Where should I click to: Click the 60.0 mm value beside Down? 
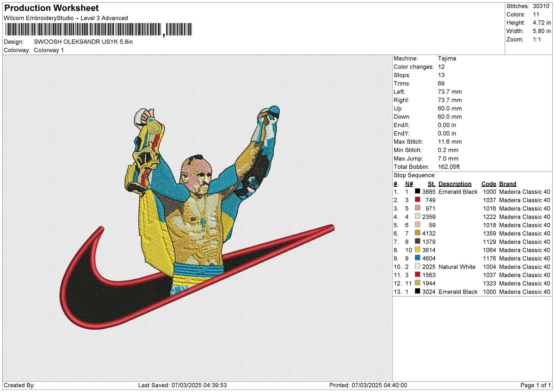[x=450, y=116]
